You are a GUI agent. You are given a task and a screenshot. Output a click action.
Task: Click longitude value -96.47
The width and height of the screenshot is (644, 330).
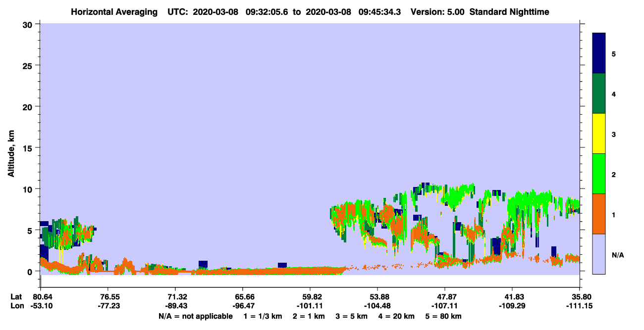click(243, 306)
